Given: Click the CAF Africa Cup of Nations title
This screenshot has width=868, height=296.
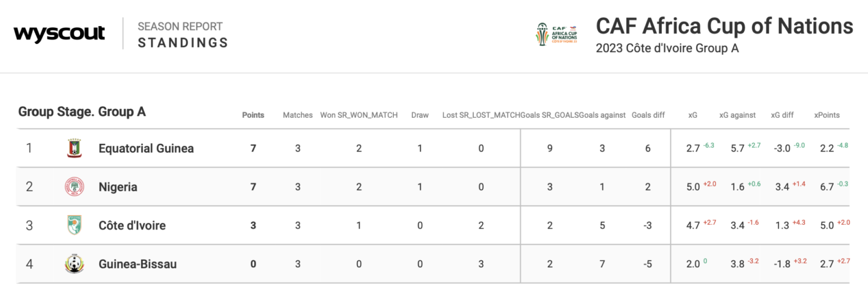Looking at the screenshot, I should pos(724,26).
